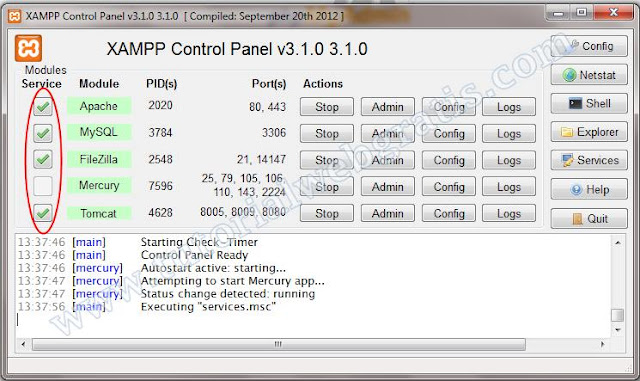Image resolution: width=640 pixels, height=381 pixels.
Task: Uncheck the Apache service checkbox
Action: point(42,107)
